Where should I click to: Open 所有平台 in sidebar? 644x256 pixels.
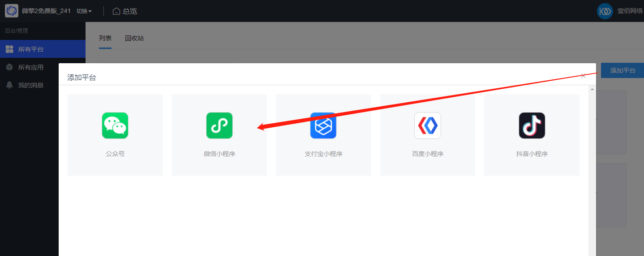pos(43,49)
